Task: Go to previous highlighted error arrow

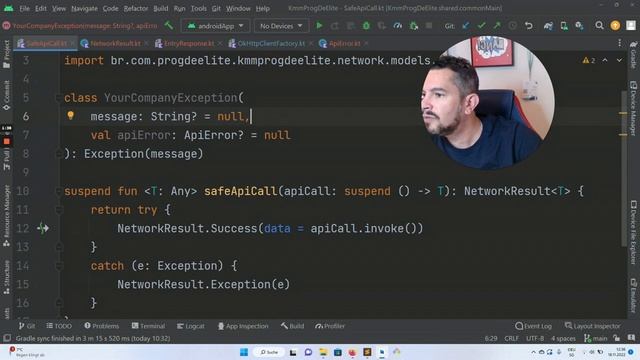Action: click(605, 60)
